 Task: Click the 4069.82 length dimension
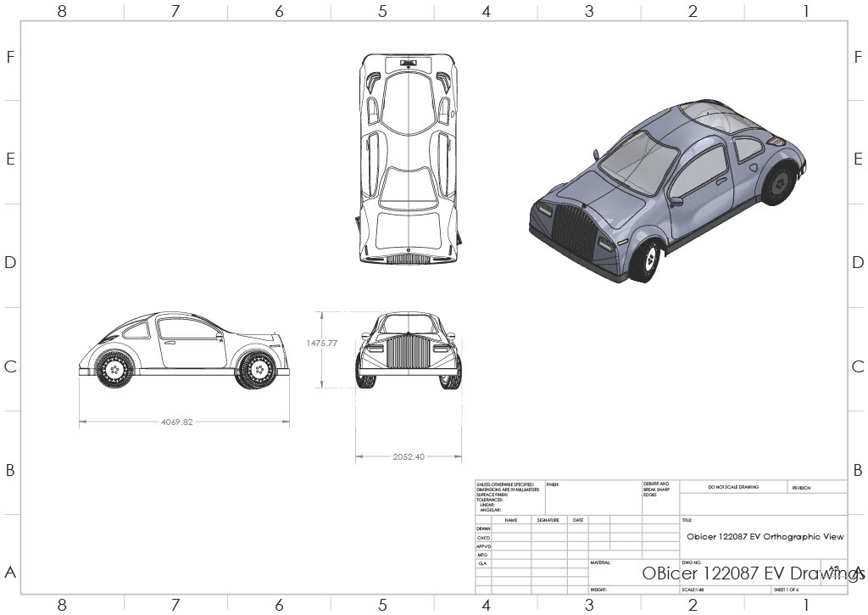(177, 422)
